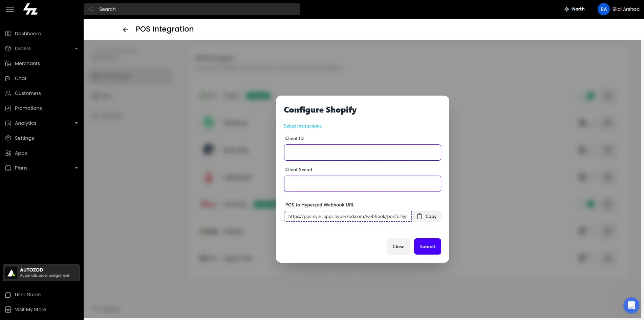Submit the Shopify configuration

428,246
